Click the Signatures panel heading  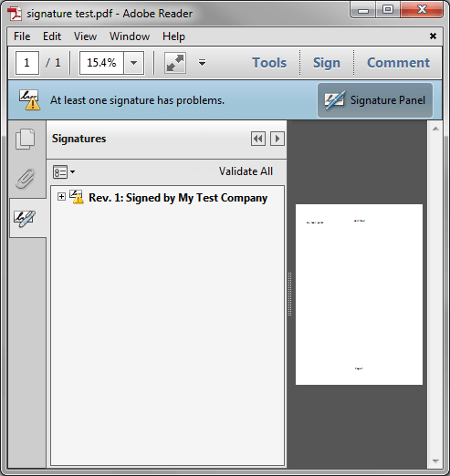tap(78, 139)
